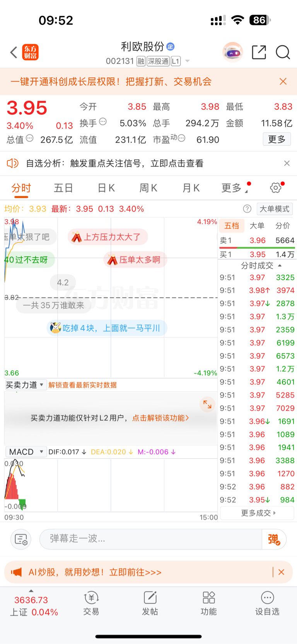Tap the 3.98↑ 3974 trade row
This screenshot has width=297, height=644.
(257, 290)
